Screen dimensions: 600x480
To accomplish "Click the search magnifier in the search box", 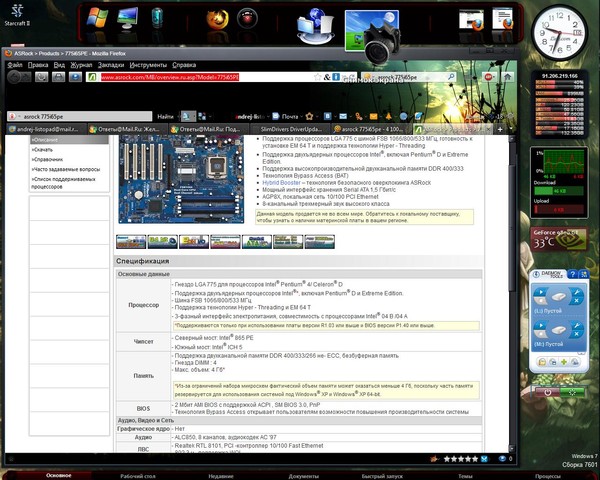I will 451,77.
